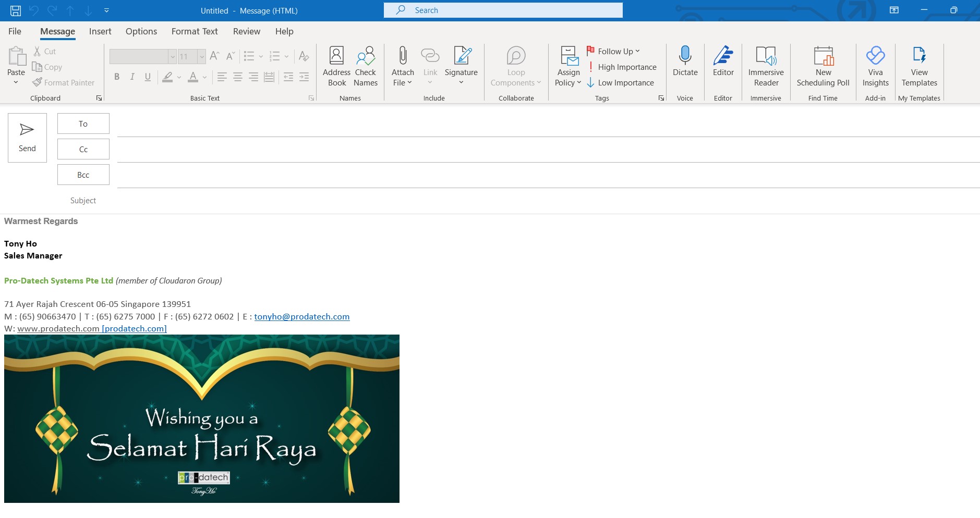Screen dimensions: 980x518
Task: Click the Cut scissors icon
Action: [38, 51]
